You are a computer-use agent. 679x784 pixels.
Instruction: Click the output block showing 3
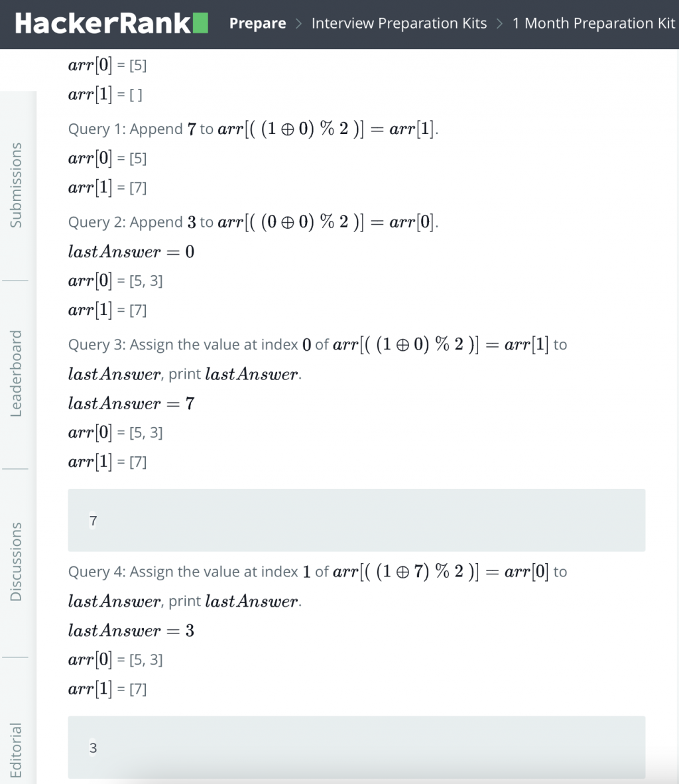click(357, 748)
